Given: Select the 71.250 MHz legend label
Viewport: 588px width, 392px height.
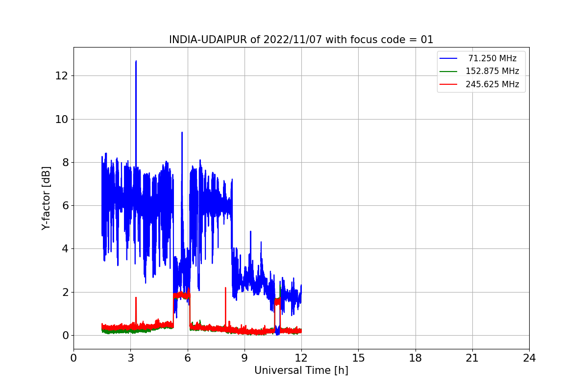Looking at the screenshot, I should [492, 58].
